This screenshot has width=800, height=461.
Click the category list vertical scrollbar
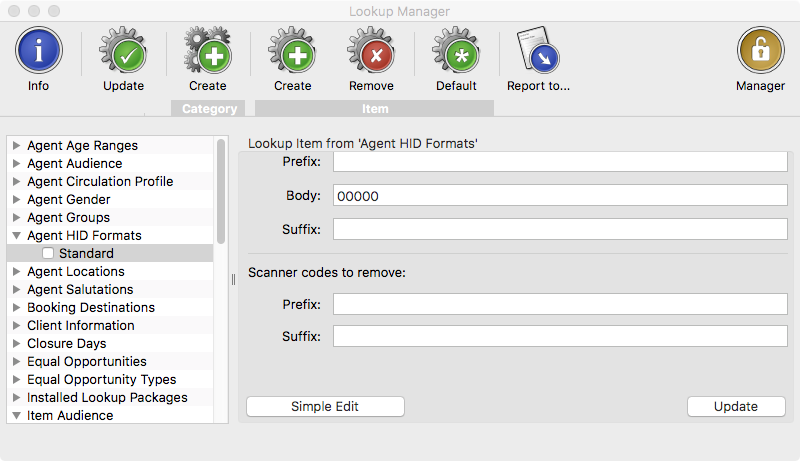coord(221,191)
